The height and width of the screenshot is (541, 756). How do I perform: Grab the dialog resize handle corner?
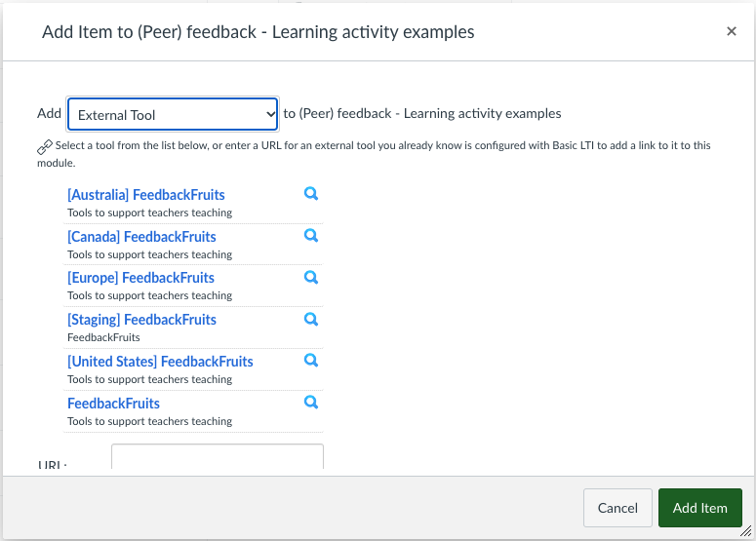tap(746, 531)
